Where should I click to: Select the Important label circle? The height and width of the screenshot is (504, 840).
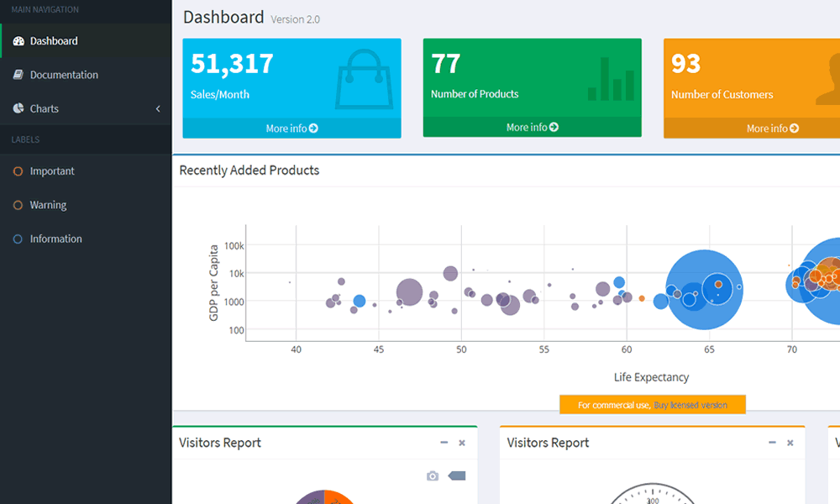tap(18, 171)
